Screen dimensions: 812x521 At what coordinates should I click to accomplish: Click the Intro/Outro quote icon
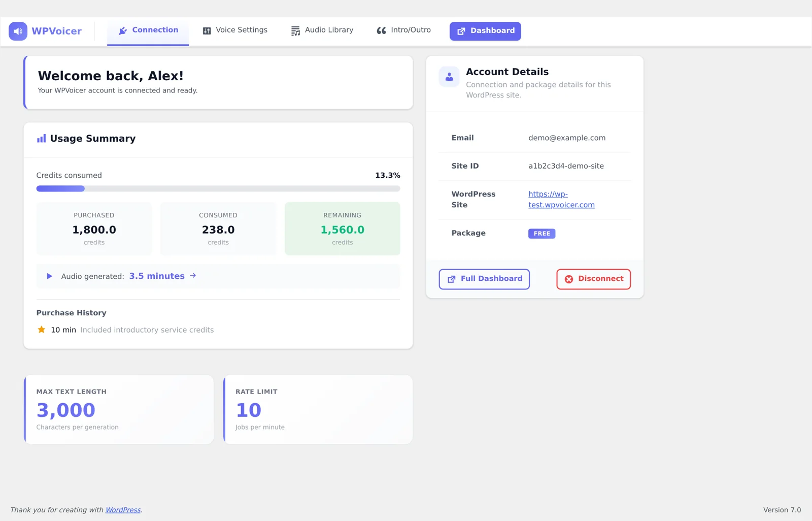(x=381, y=31)
